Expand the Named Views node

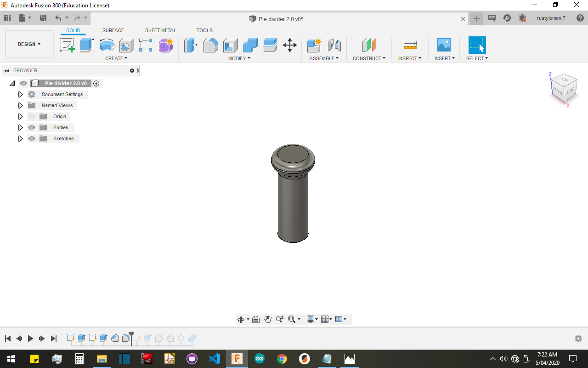point(20,105)
